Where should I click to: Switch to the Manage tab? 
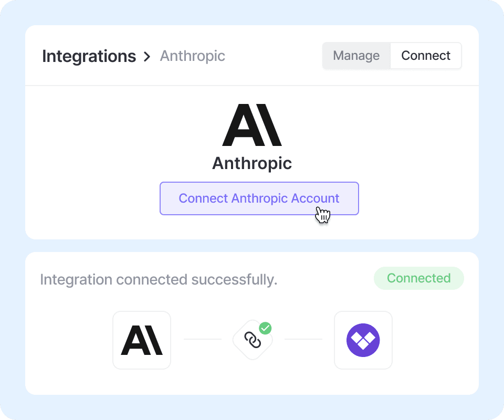pos(356,56)
